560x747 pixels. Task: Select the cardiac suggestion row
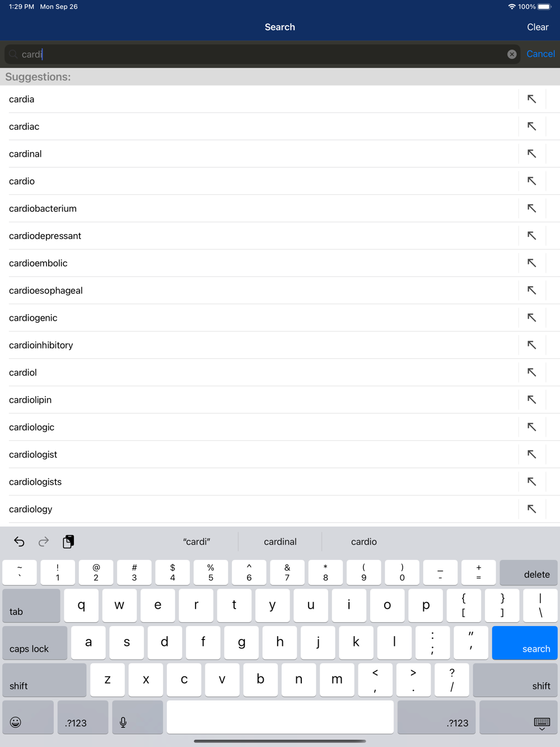263,127
